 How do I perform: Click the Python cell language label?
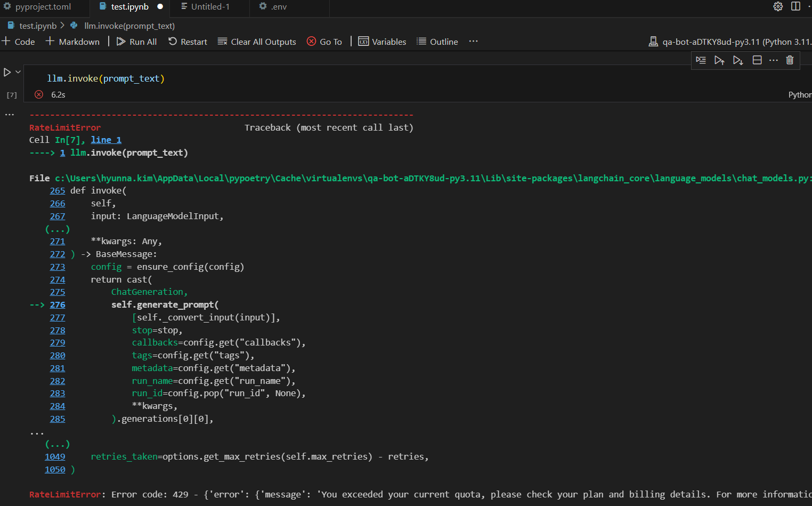(x=800, y=94)
